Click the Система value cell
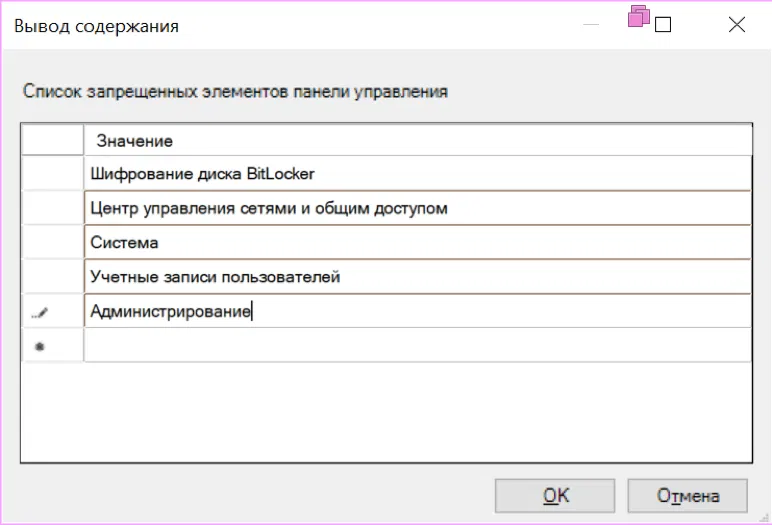 [416, 242]
